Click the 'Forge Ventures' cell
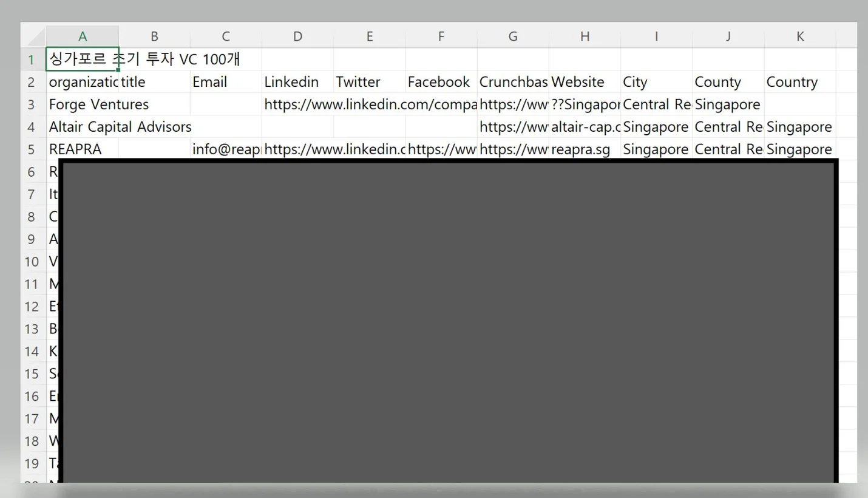This screenshot has width=868, height=498. (83, 104)
